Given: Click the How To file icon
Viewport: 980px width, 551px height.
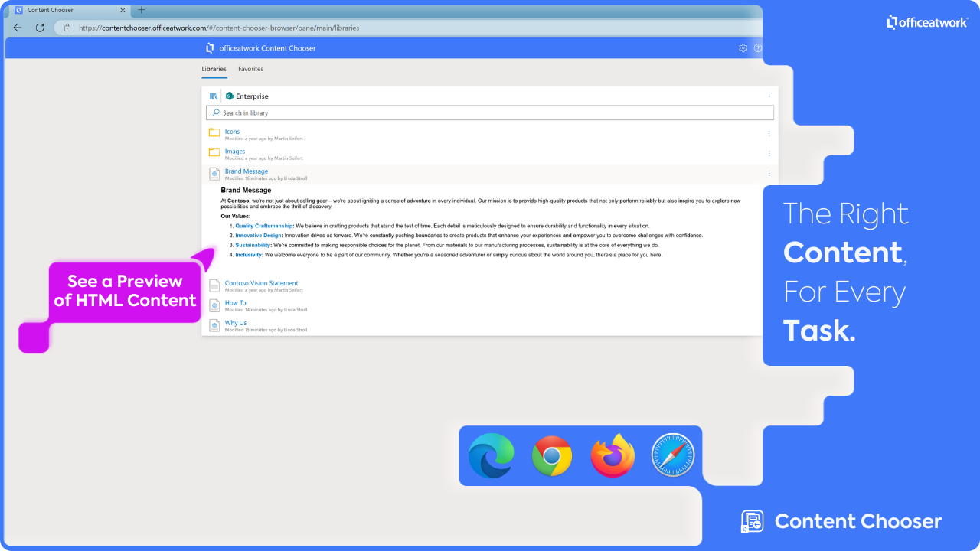Looking at the screenshot, I should [x=214, y=305].
